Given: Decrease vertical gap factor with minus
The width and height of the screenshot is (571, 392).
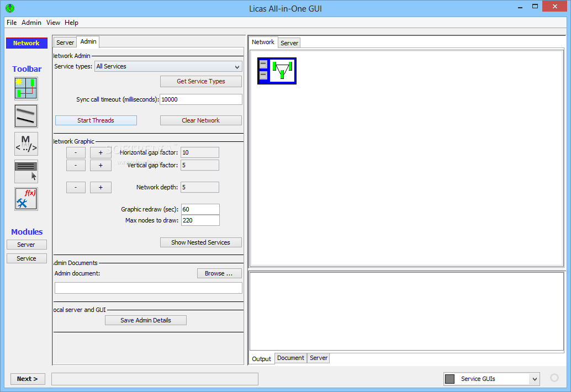Looking at the screenshot, I should point(76,165).
